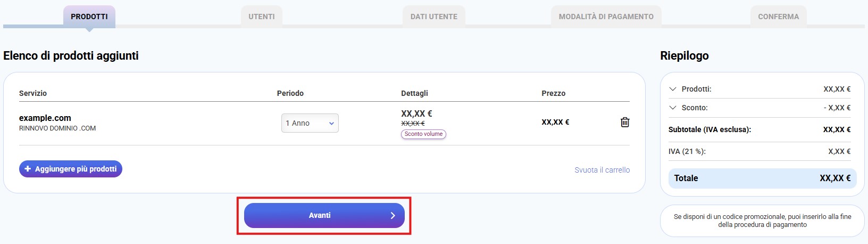Switch to the Utenti step tab
This screenshot has height=244, width=868.
click(x=261, y=17)
